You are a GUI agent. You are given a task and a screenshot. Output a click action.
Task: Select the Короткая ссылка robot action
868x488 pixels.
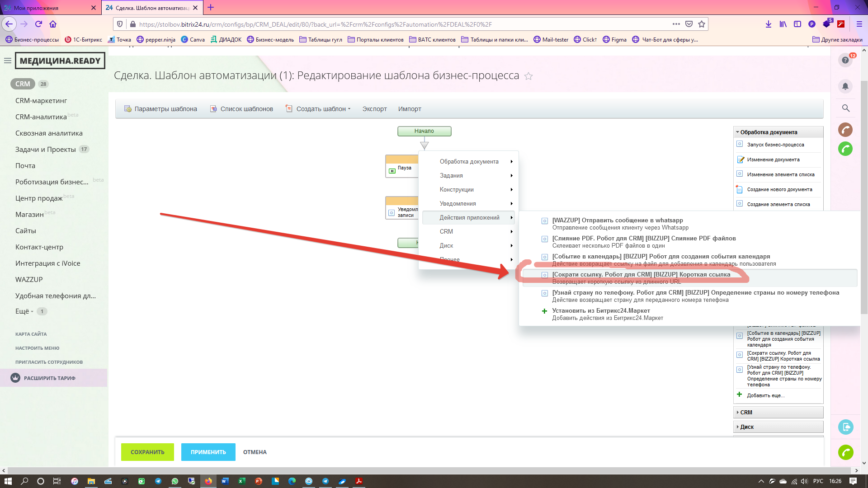(641, 275)
